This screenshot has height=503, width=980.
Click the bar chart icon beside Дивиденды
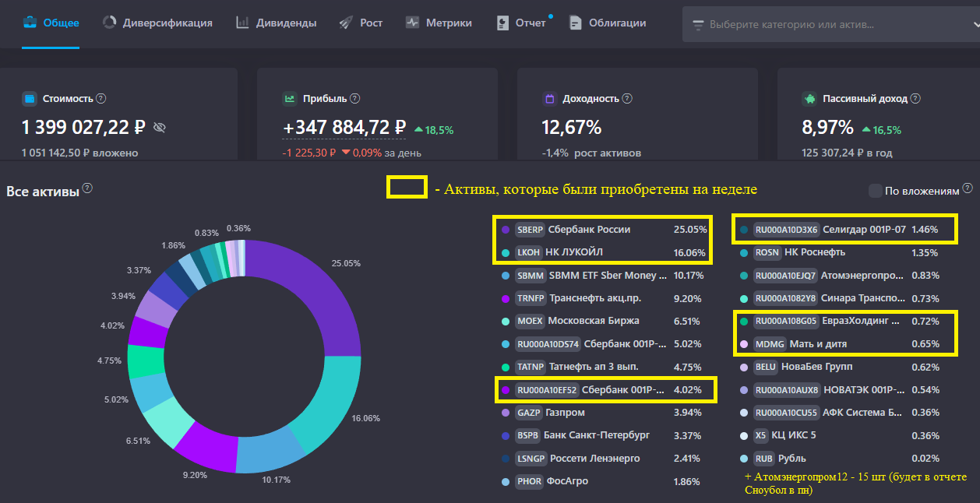[x=242, y=23]
